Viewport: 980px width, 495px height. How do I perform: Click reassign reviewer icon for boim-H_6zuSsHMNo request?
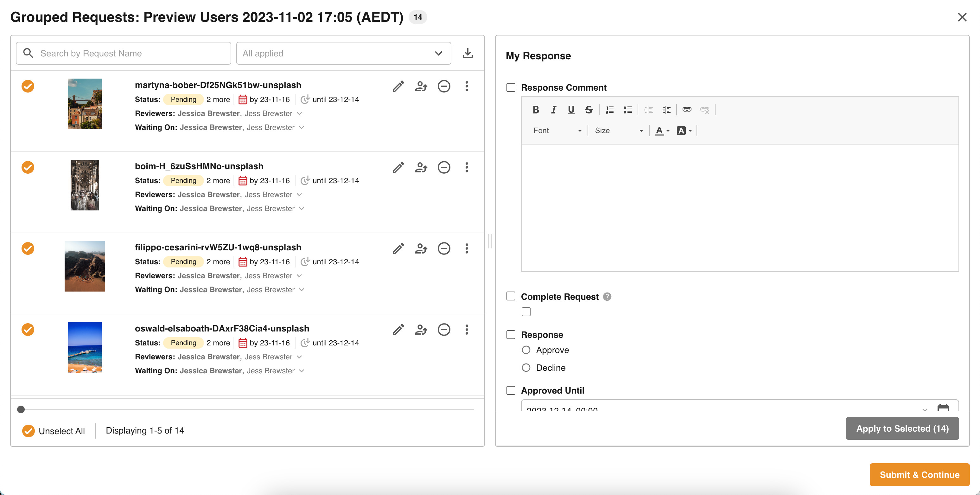click(421, 168)
